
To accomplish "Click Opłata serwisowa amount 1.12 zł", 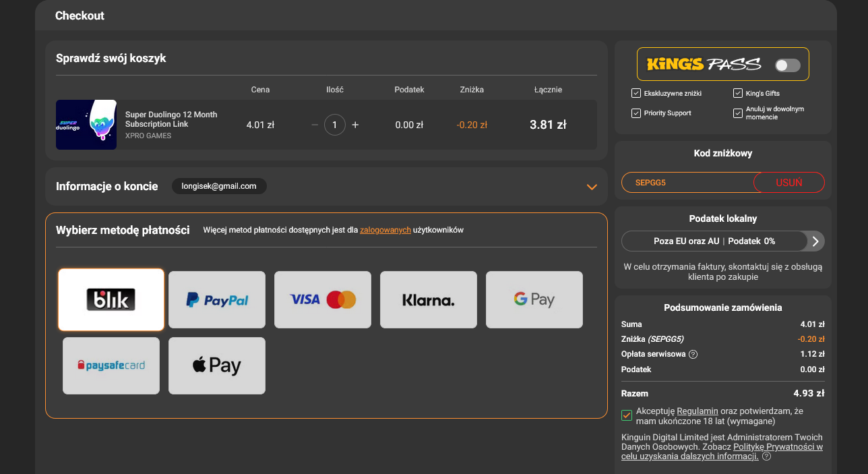I will (x=812, y=355).
